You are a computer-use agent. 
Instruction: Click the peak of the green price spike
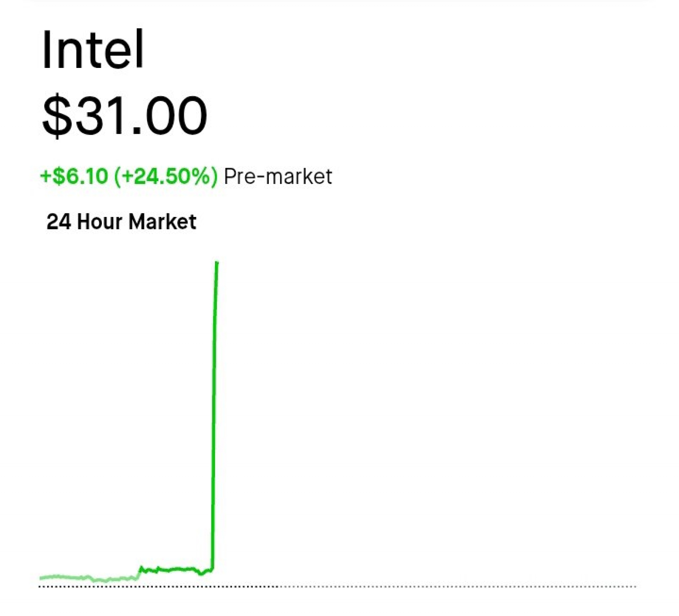point(217,263)
